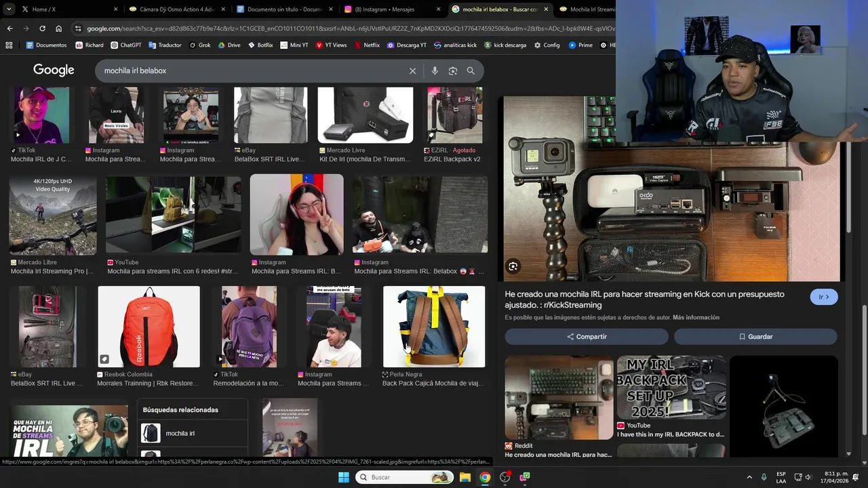The width and height of the screenshot is (868, 488).
Task: Reload the page
Action: click(42, 28)
